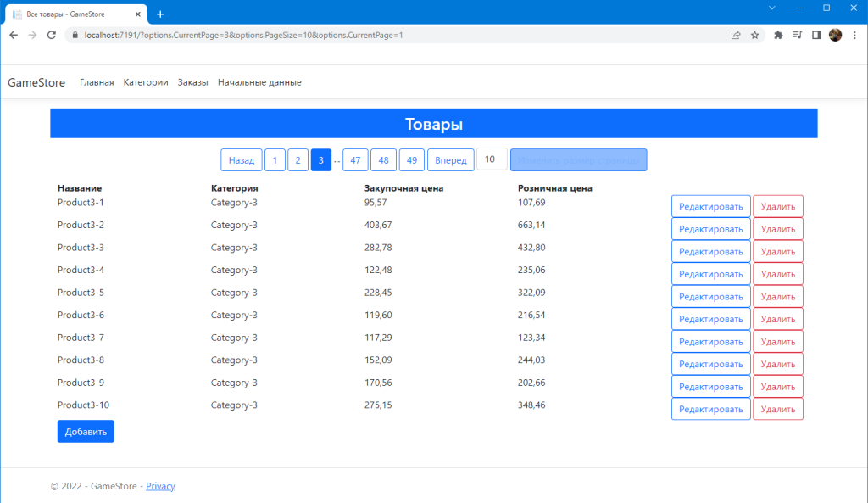868x503 pixels.
Task: Click the site security lock icon
Action: tap(75, 35)
